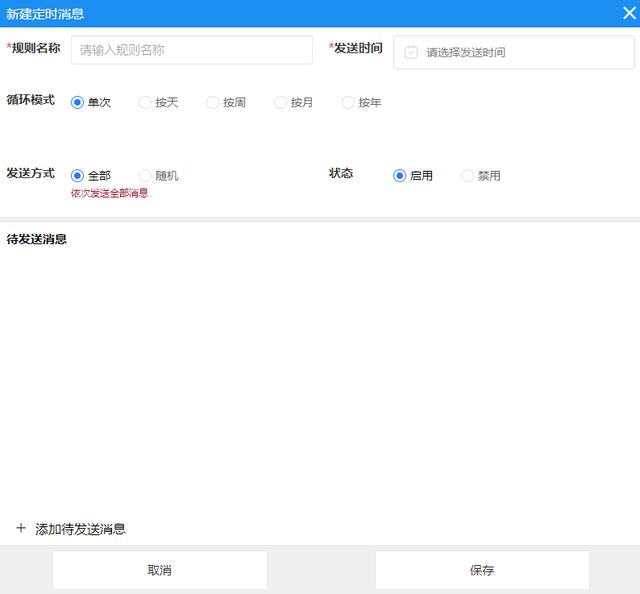
Task: Click the 待发送消息 heading
Action: 36,239
